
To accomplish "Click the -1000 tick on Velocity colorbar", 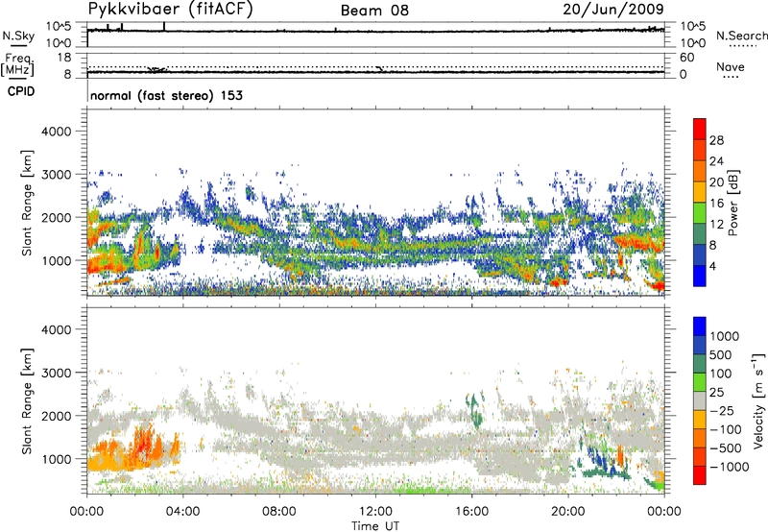I will pyautogui.click(x=730, y=467).
